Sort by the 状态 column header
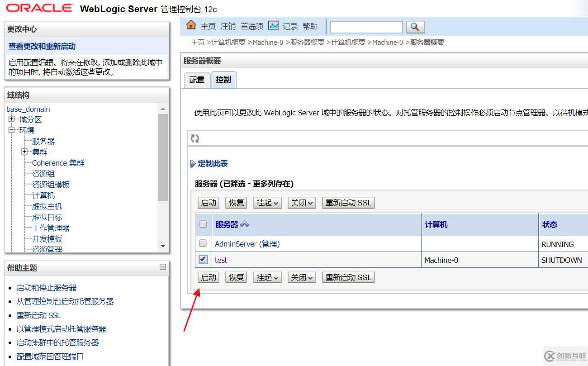This screenshot has width=588, height=366. [550, 224]
